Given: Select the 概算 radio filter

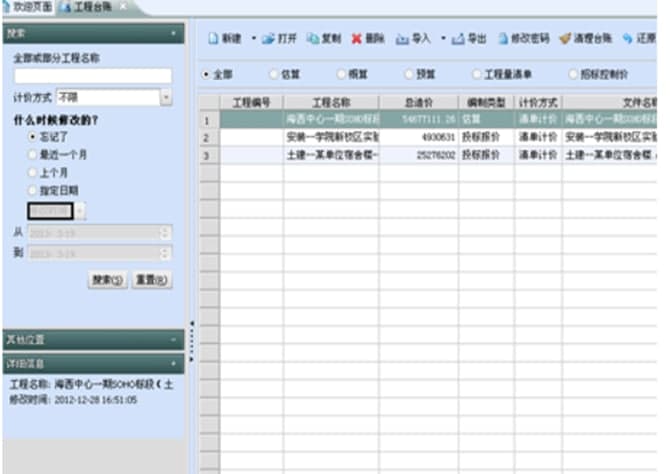Looking at the screenshot, I should coord(341,74).
